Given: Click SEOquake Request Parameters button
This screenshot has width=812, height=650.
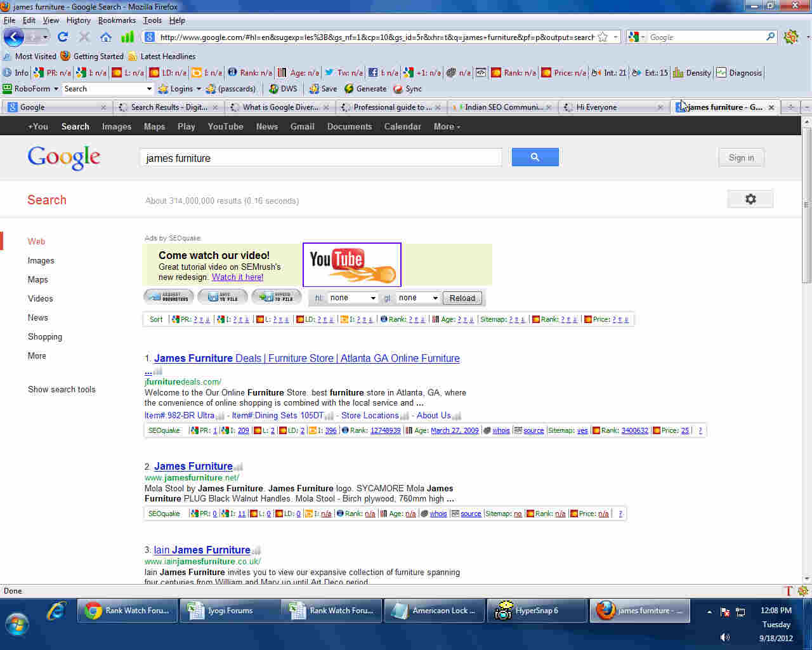Looking at the screenshot, I should coord(169,296).
